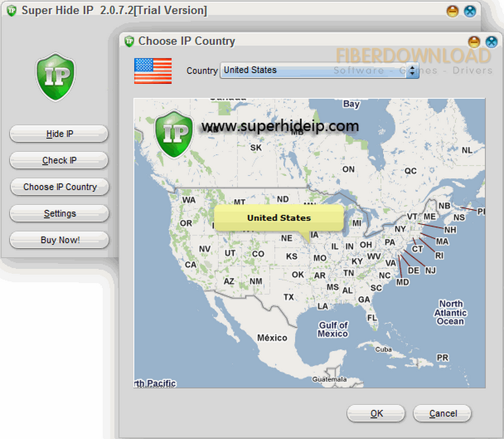The width and height of the screenshot is (504, 439).
Task: Click the small shield icon in Super Hide IP title bar
Action: coord(12,11)
